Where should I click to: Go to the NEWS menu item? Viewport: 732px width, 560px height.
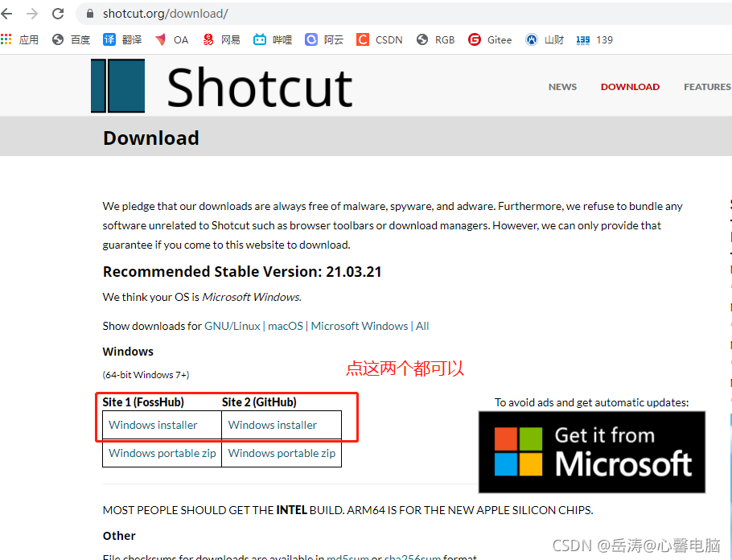click(x=562, y=87)
